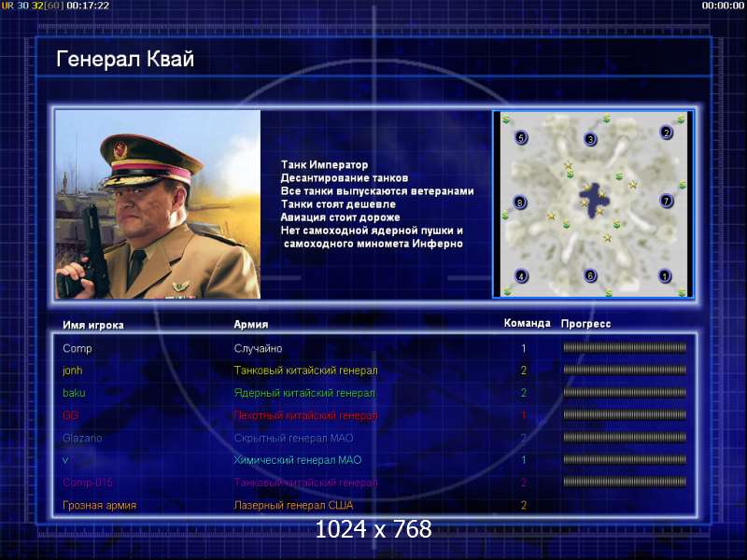Click Нет самоходной ядерной пушки line

[x=372, y=231]
